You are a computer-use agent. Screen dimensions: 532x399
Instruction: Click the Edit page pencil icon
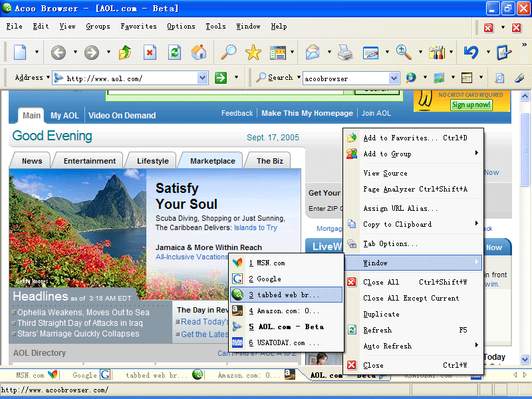click(370, 53)
